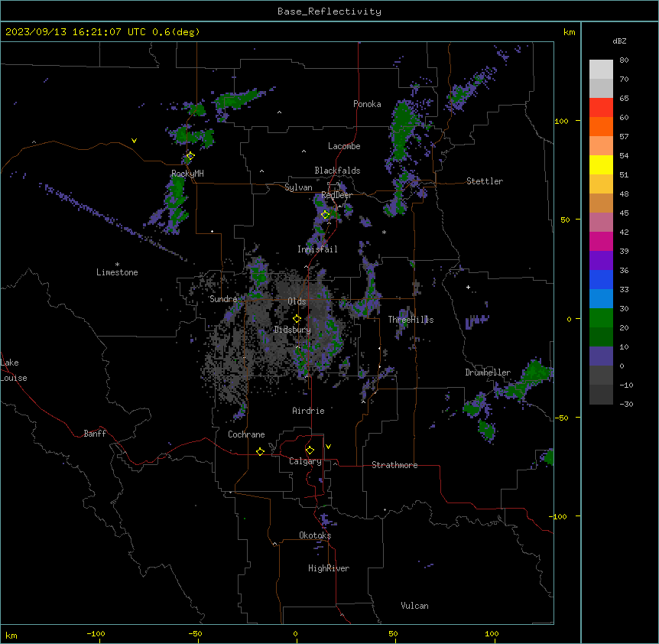Click the green storm cell east of Drumheller
This screenshot has width=659, height=644.
tap(536, 371)
